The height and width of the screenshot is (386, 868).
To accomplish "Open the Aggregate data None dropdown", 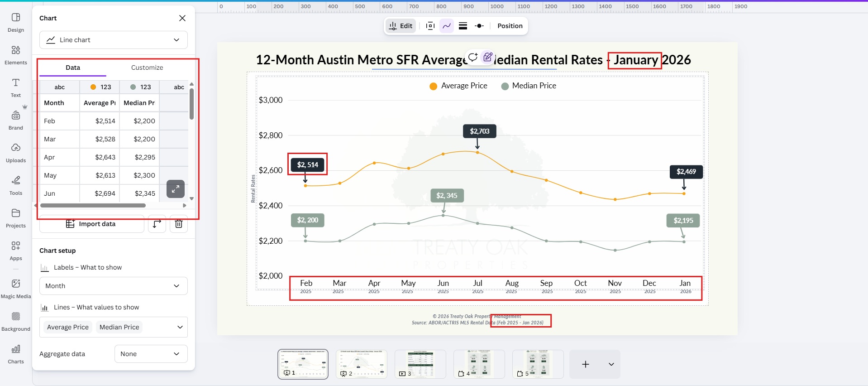I will pos(151,354).
